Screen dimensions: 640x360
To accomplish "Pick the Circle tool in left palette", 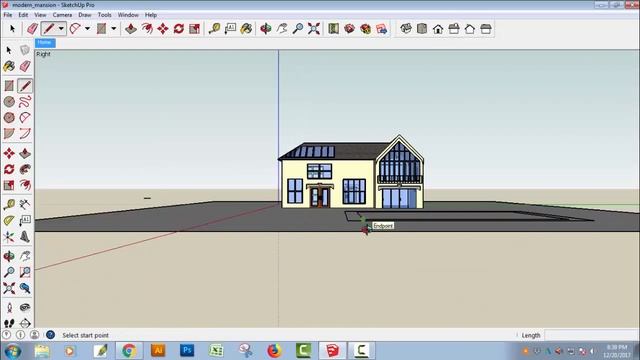I will click(9, 102).
